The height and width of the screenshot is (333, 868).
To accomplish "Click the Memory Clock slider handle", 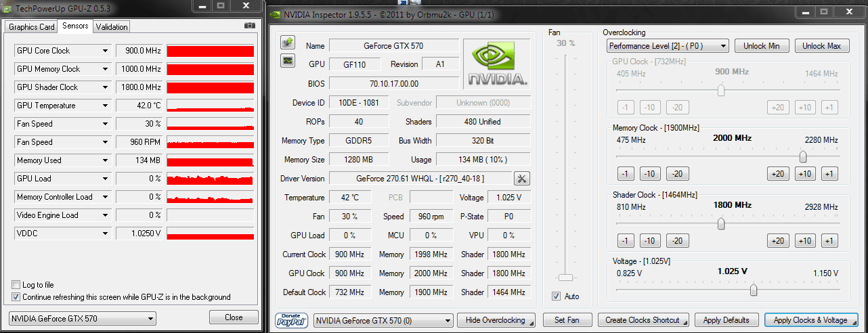I will click(x=803, y=156).
